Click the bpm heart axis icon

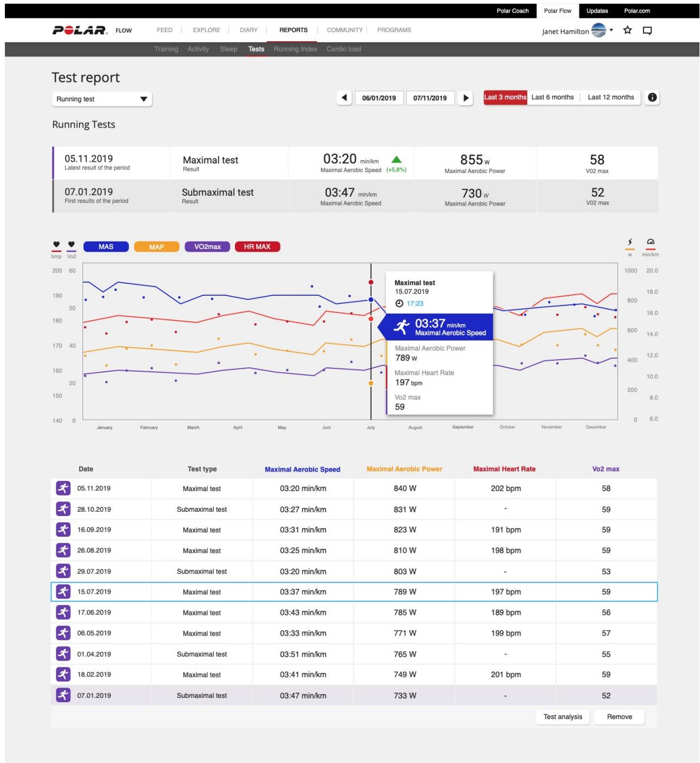[56, 245]
